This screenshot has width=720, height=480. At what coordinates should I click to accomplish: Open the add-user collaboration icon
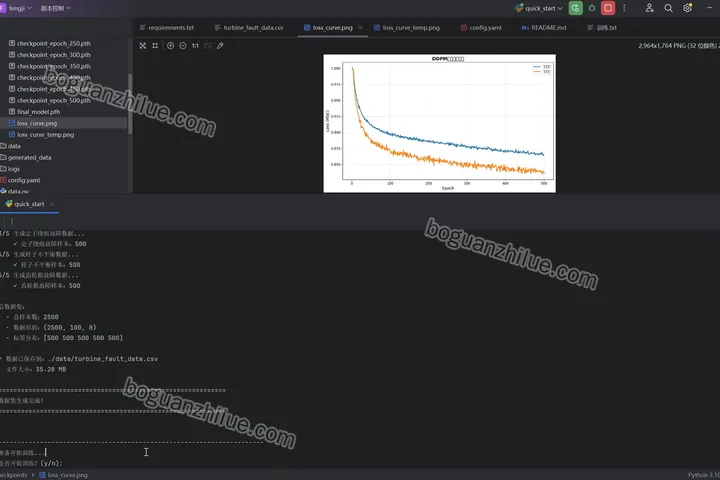pyautogui.click(x=649, y=8)
